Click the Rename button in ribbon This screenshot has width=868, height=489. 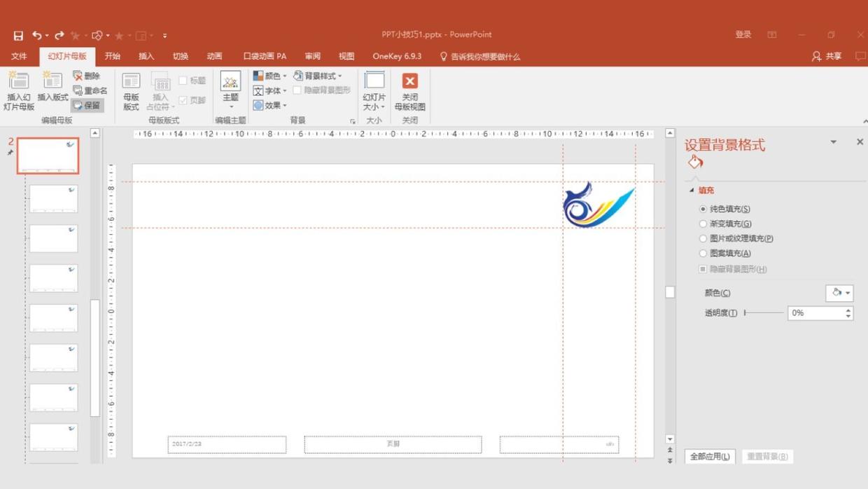click(90, 91)
